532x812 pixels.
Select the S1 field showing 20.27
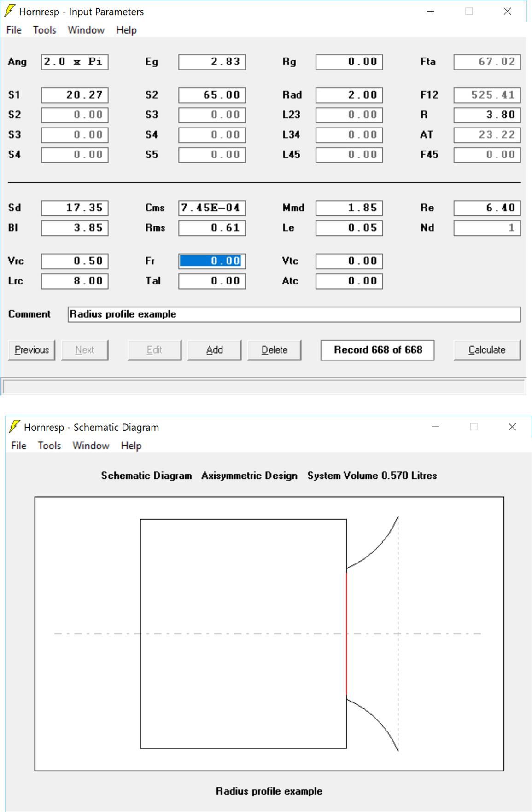tap(75, 95)
